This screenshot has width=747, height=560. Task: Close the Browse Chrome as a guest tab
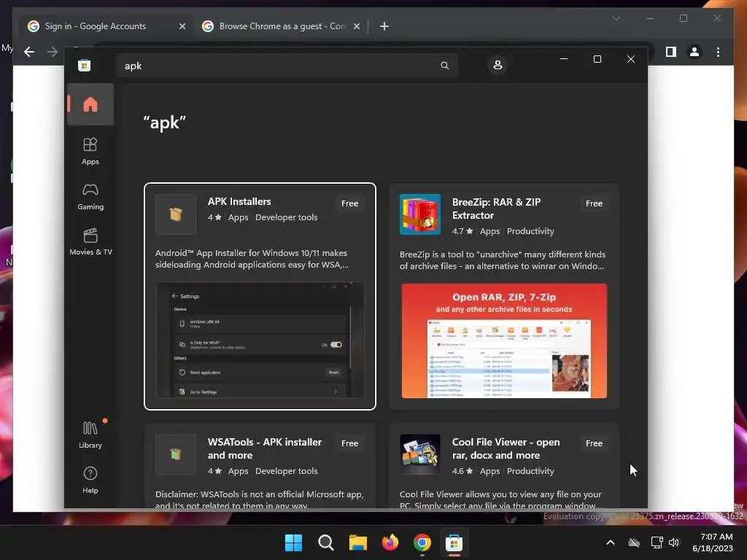[356, 26]
